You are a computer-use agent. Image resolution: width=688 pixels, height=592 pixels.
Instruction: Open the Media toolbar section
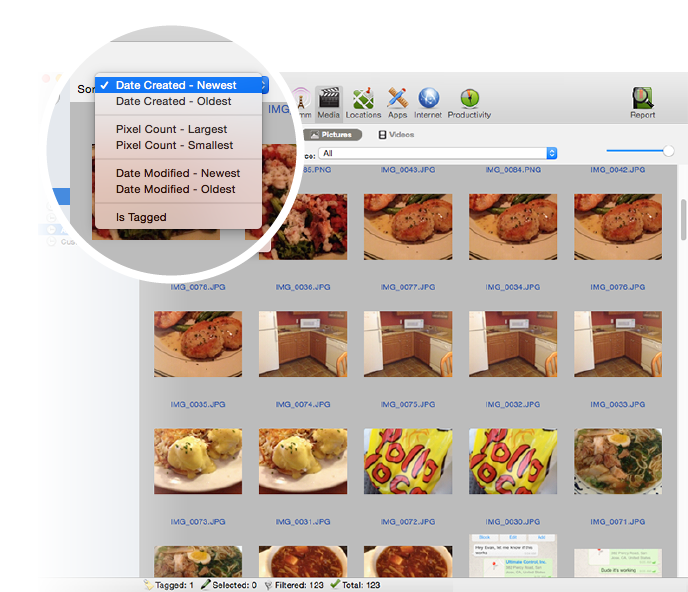coord(329,104)
